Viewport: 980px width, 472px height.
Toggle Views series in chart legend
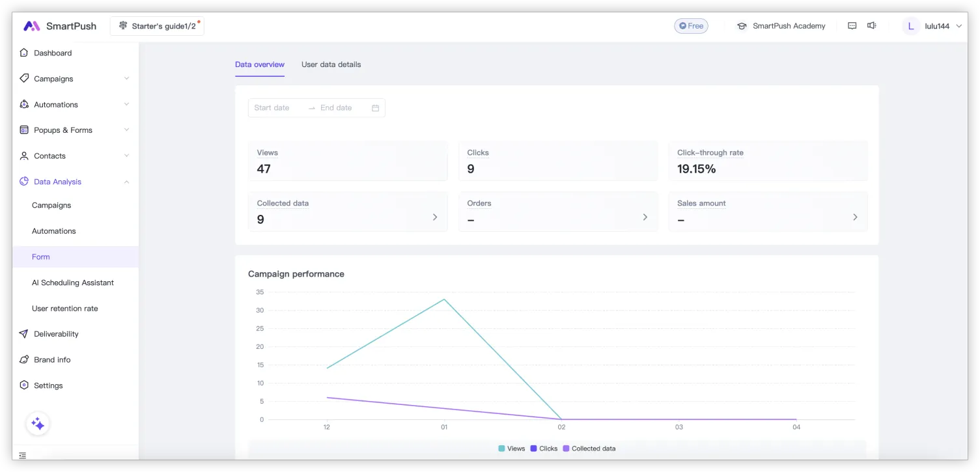(512, 449)
